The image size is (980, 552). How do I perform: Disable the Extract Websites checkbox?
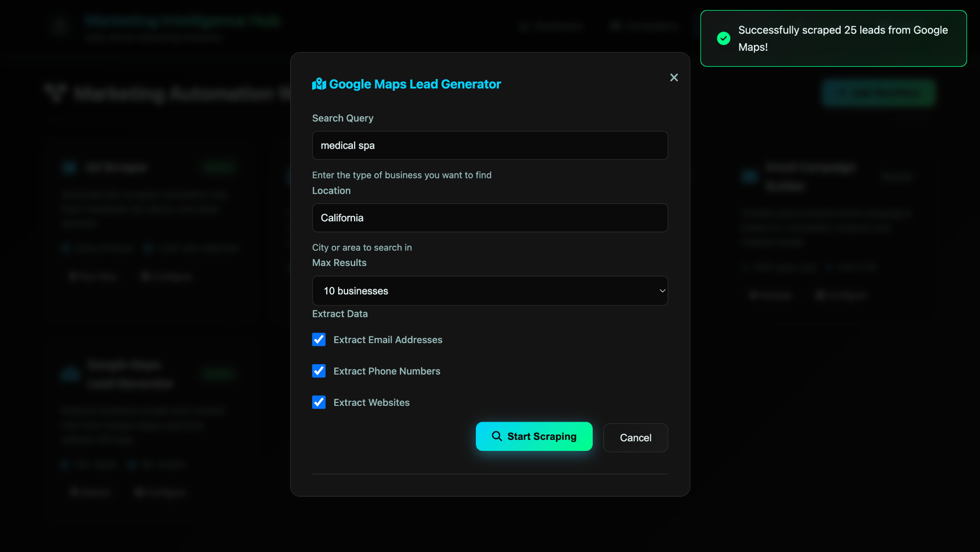(319, 402)
